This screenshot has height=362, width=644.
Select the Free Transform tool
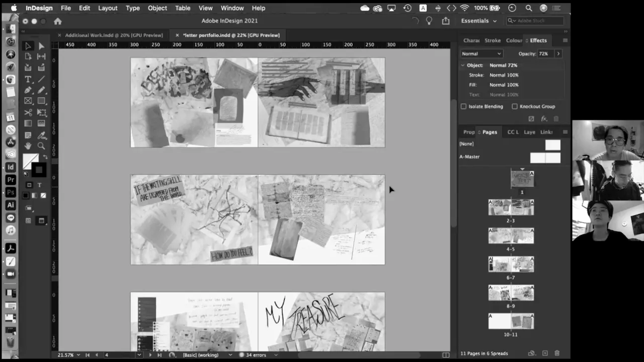pos(41,113)
